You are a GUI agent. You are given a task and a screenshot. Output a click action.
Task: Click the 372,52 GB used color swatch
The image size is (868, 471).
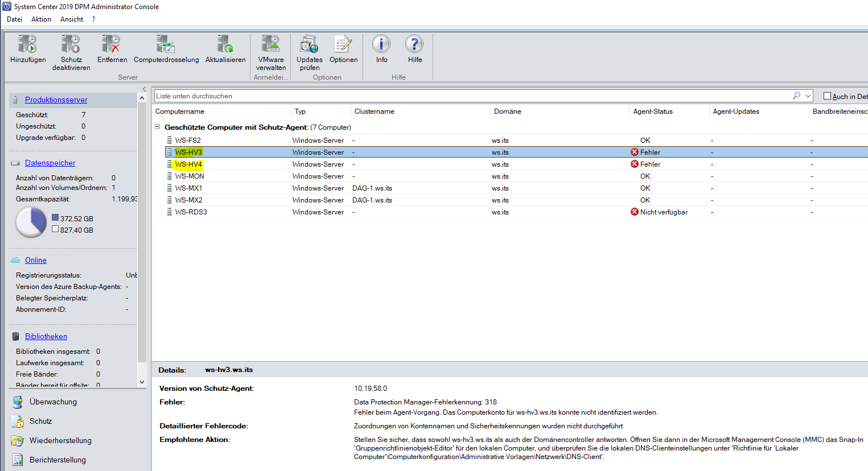click(x=55, y=217)
